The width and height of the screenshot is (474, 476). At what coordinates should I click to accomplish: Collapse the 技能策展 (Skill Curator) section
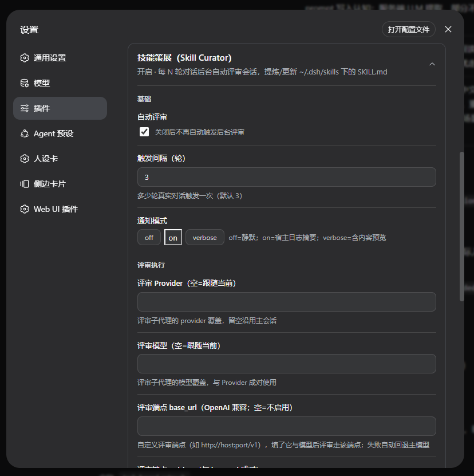(432, 64)
